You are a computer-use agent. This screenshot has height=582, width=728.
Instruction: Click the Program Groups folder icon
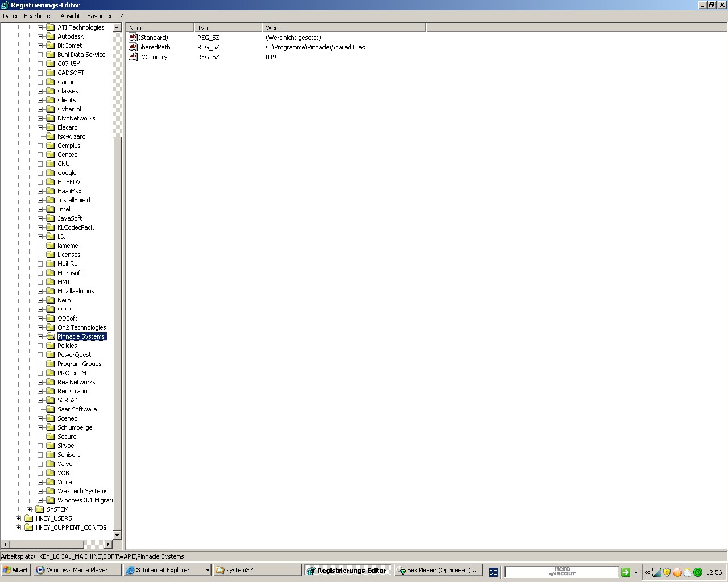coord(50,364)
